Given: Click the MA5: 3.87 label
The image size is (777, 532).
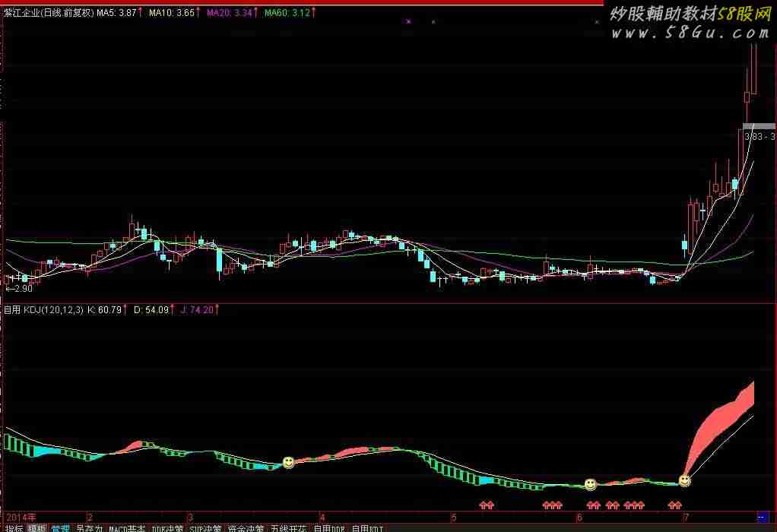Looking at the screenshot, I should click(116, 13).
